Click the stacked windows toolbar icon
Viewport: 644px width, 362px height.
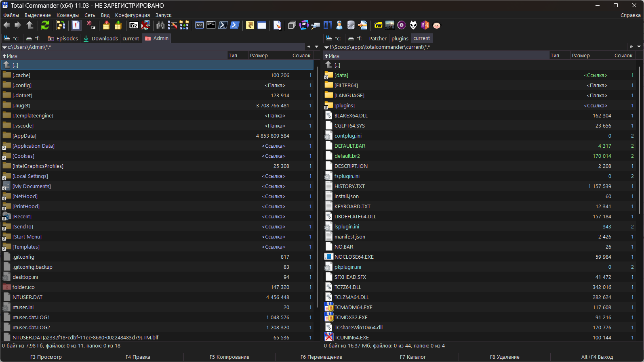pos(292,25)
